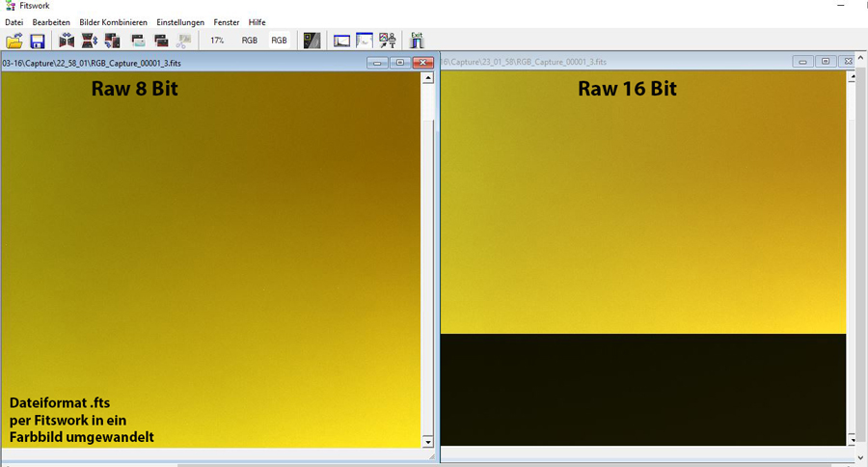Open a file with the folder icon

pos(14,41)
